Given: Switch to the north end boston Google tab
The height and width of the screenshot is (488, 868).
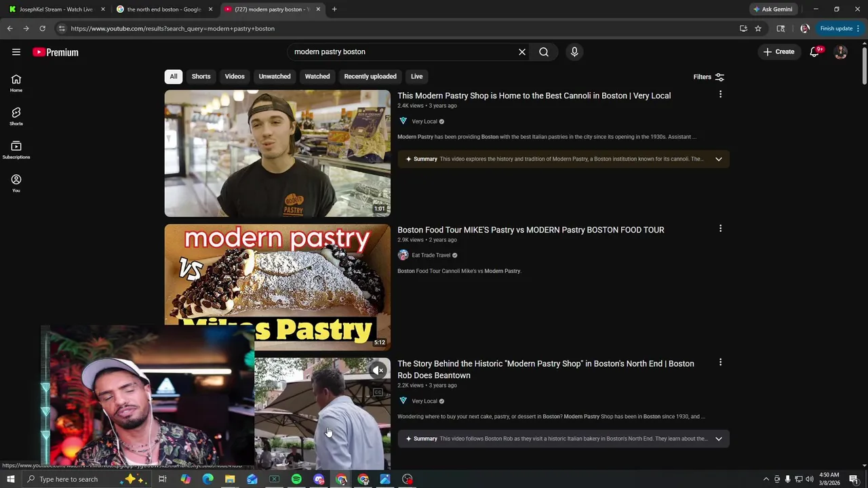Looking at the screenshot, I should tap(163, 9).
